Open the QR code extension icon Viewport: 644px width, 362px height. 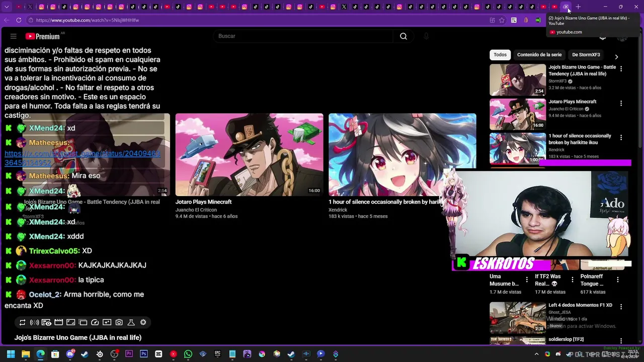514,20
